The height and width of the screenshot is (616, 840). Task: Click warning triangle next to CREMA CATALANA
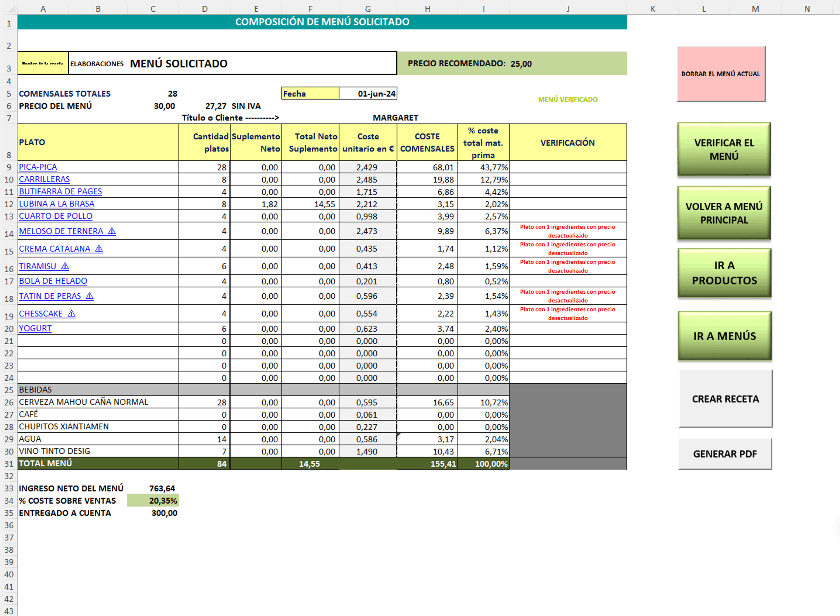99,249
